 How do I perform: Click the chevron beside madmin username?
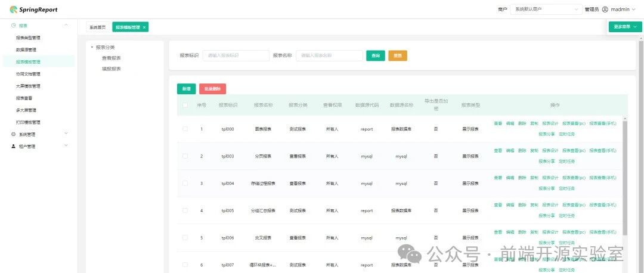[x=633, y=10]
